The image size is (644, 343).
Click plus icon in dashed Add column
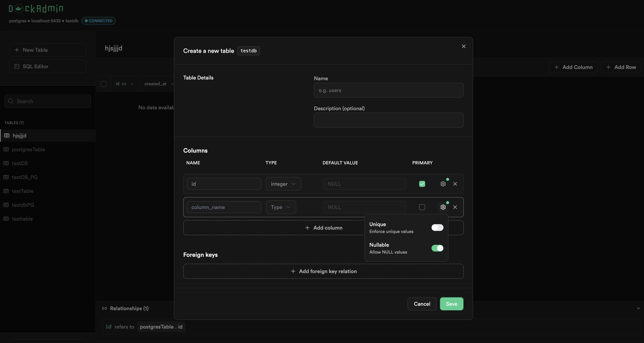307,228
